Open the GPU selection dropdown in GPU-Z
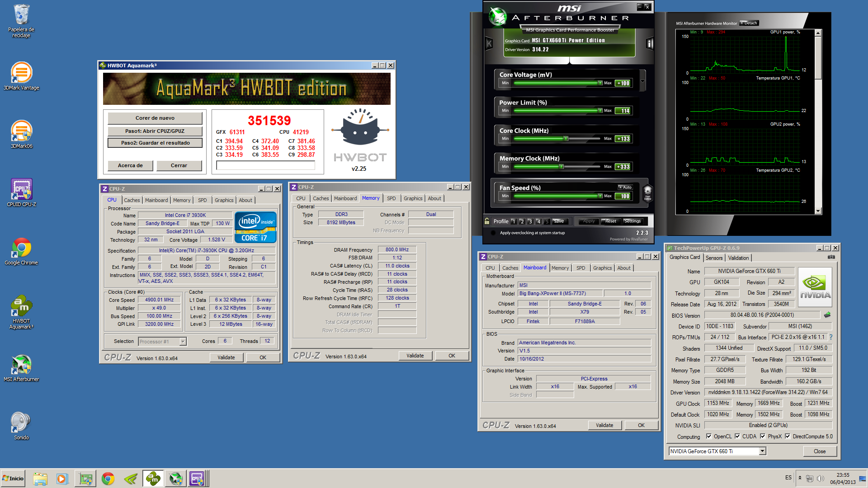868x488 pixels. pos(763,451)
